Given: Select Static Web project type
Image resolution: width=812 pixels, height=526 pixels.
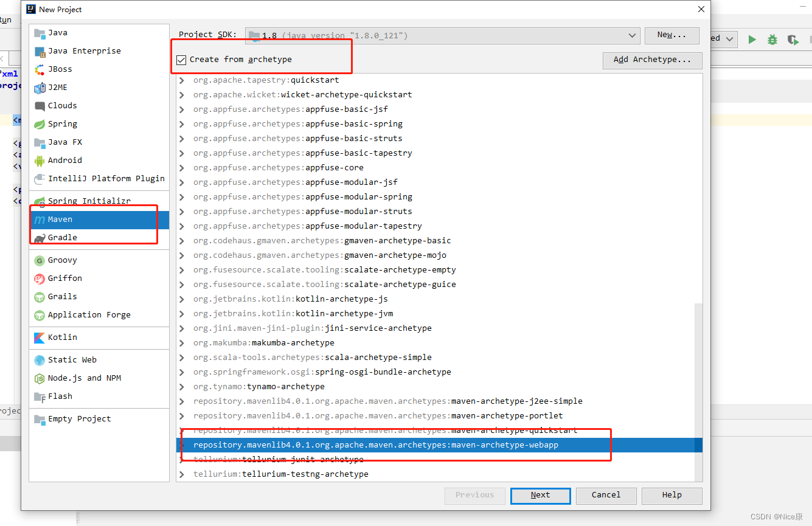Looking at the screenshot, I should tap(99, 360).
